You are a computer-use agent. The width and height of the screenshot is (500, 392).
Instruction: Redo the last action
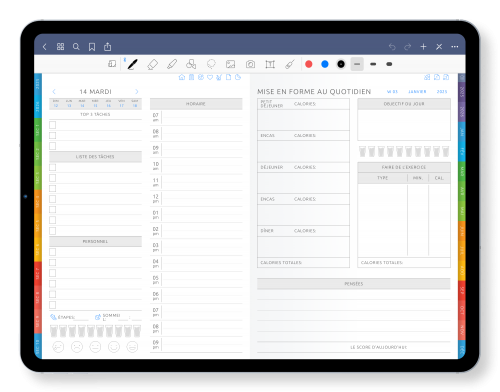coord(407,47)
